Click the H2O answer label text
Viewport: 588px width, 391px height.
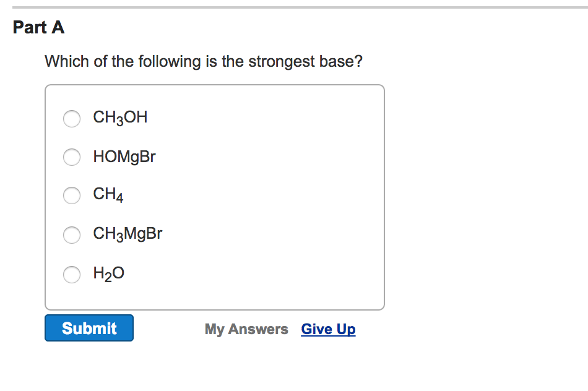click(x=108, y=273)
